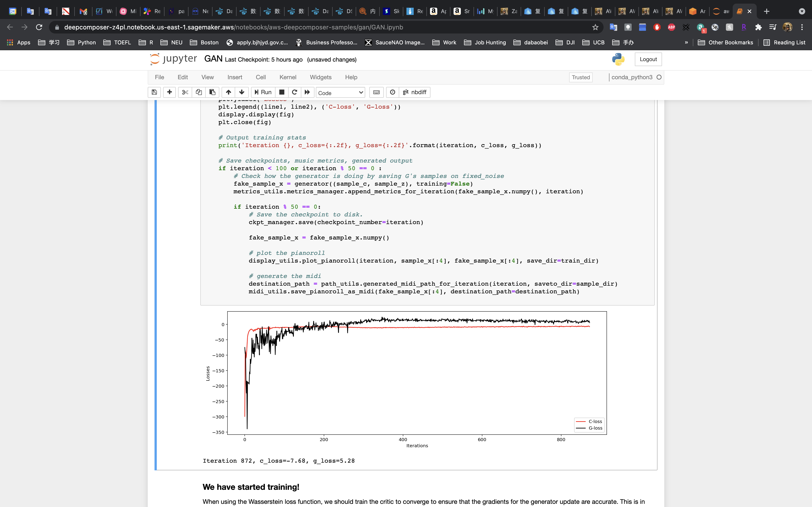Open the Kernel menu
The image size is (812, 507).
click(288, 77)
